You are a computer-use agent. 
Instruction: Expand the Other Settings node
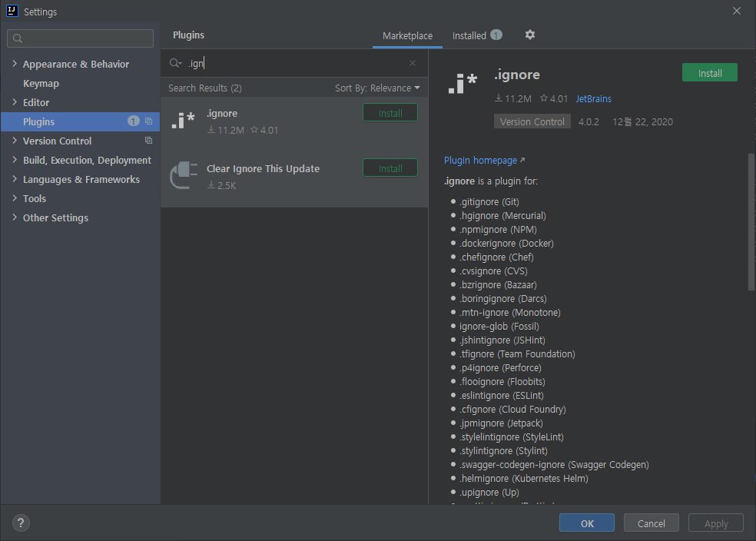[x=15, y=217]
